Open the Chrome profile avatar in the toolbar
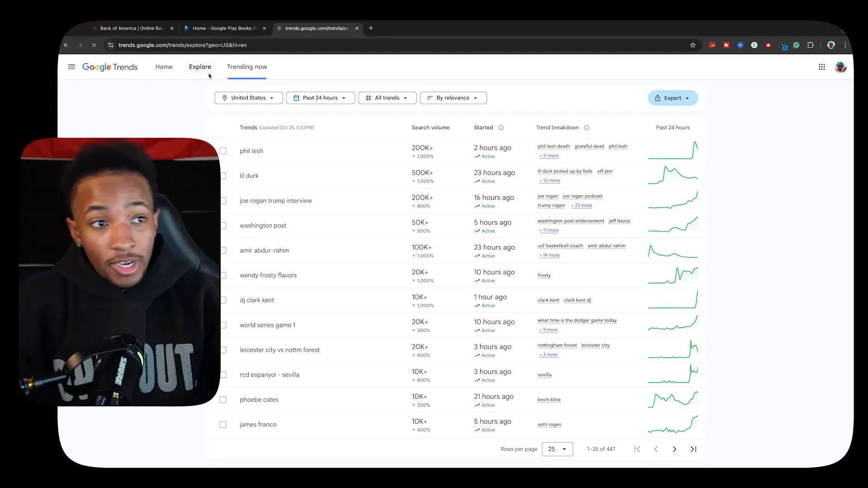Screen dimensions: 868x488 click(x=831, y=45)
